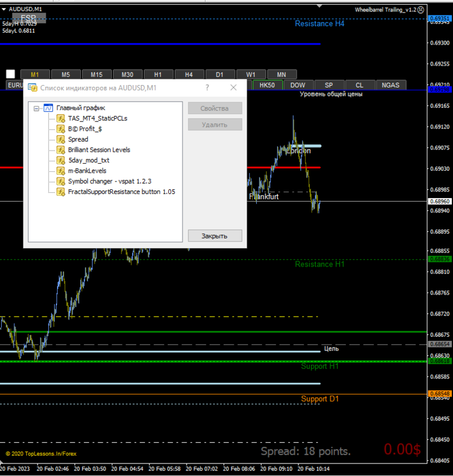Click the 0.68960 current price marker
Viewport: 453px width, 476px height.
[x=440, y=201]
